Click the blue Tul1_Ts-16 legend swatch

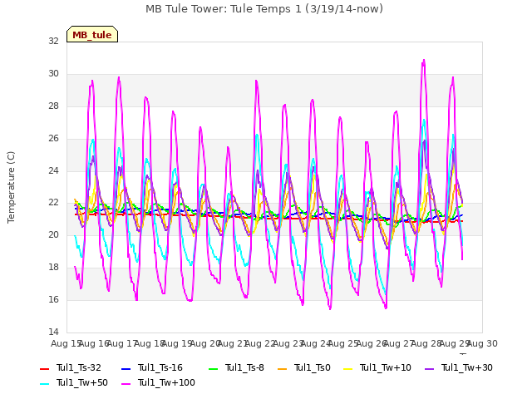pos(126,369)
